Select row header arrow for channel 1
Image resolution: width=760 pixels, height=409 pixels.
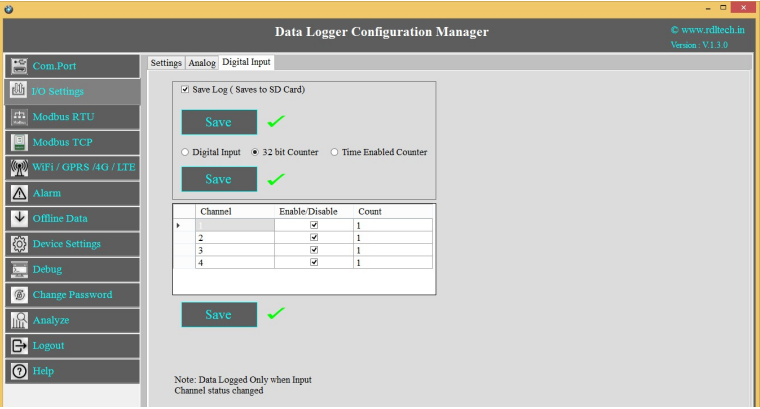tap(184, 225)
